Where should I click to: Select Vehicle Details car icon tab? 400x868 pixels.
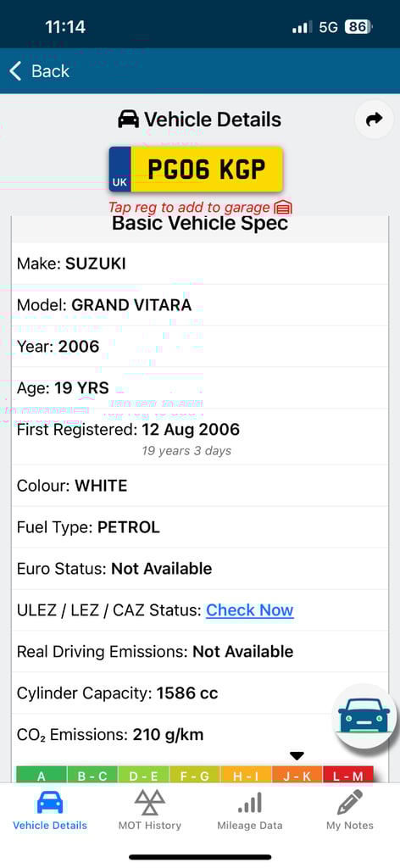[50, 802]
